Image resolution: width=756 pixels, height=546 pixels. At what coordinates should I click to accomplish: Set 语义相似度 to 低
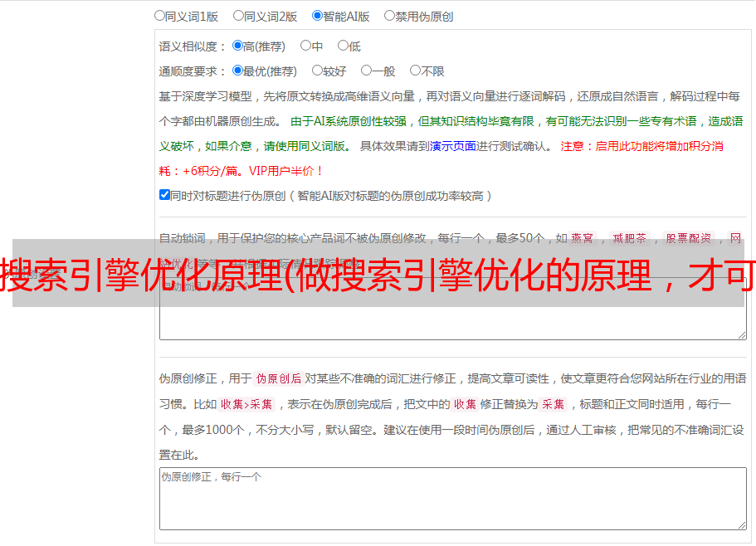click(343, 46)
